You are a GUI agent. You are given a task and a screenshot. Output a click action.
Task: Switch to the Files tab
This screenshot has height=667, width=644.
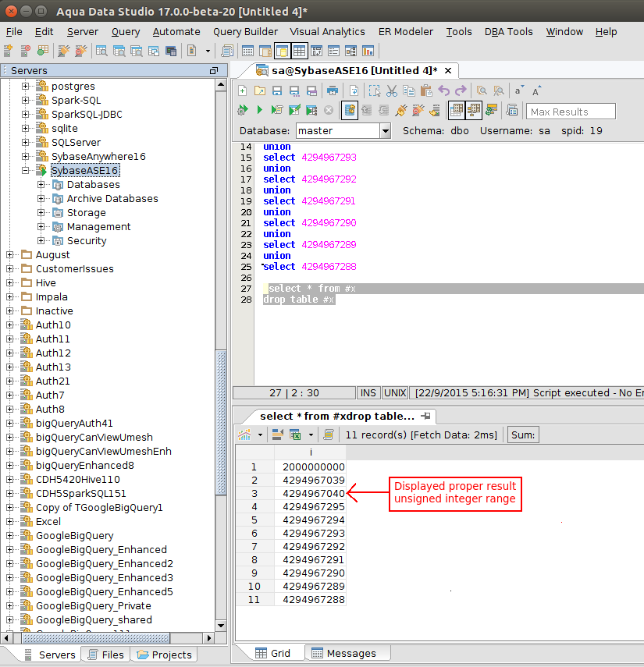[106, 655]
